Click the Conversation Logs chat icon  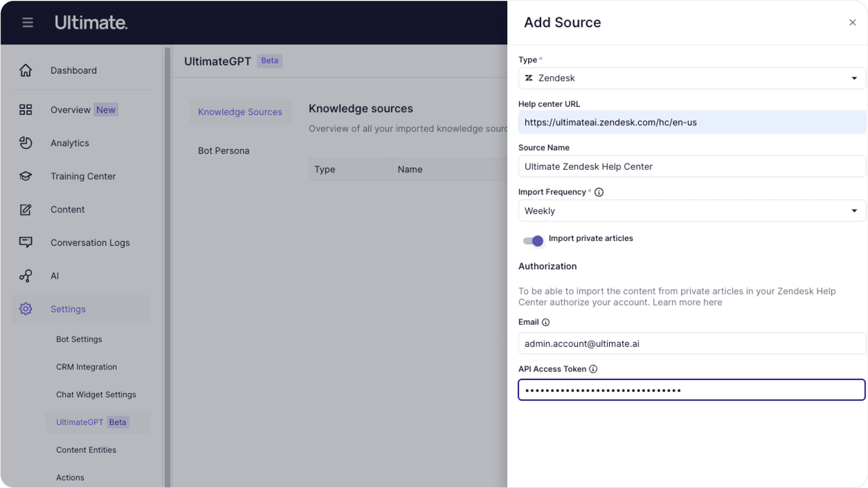pos(26,242)
